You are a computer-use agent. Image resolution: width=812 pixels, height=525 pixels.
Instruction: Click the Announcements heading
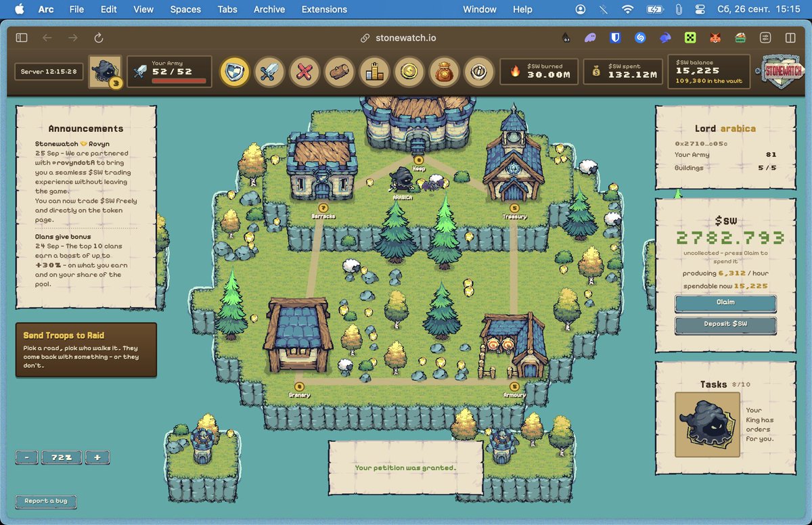click(x=86, y=129)
